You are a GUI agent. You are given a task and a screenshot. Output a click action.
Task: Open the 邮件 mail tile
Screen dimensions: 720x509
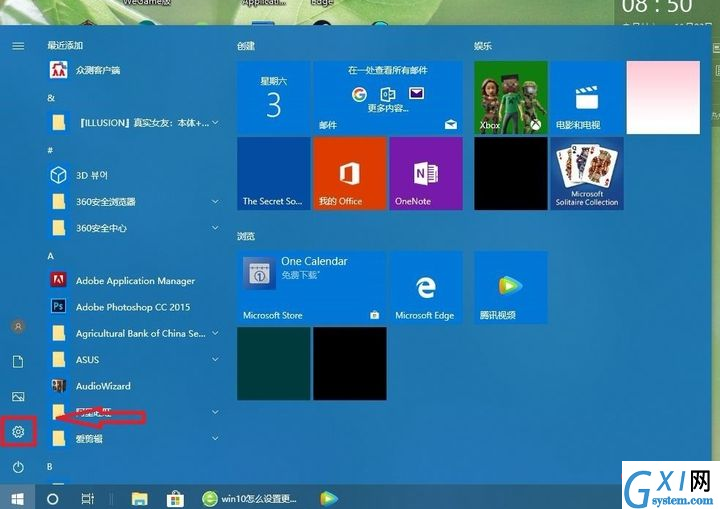(388, 97)
